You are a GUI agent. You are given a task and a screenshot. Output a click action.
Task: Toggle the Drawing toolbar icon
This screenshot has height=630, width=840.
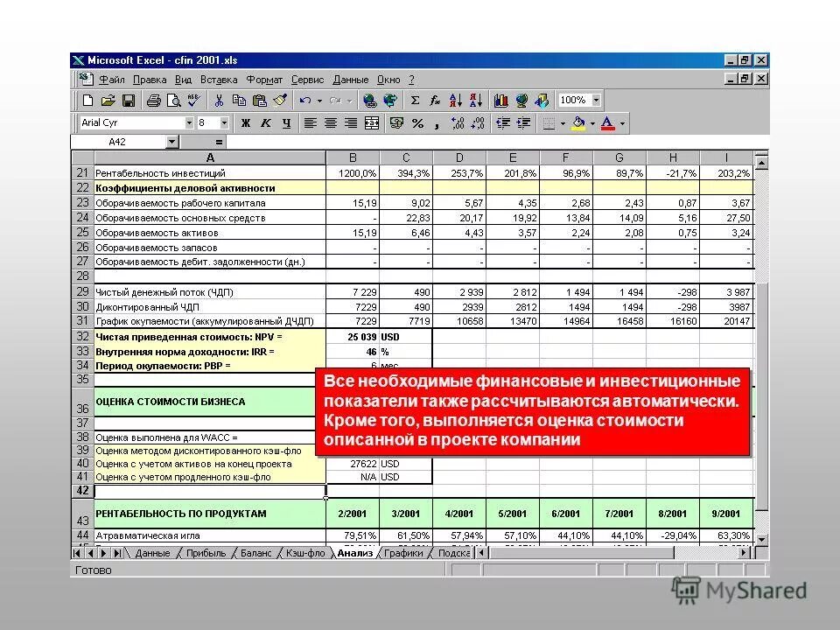pyautogui.click(x=542, y=100)
